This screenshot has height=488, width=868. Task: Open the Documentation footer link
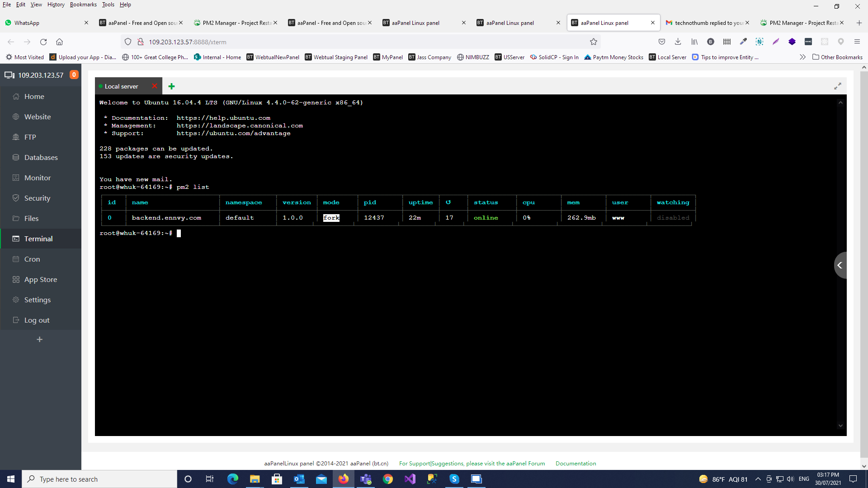tap(576, 463)
